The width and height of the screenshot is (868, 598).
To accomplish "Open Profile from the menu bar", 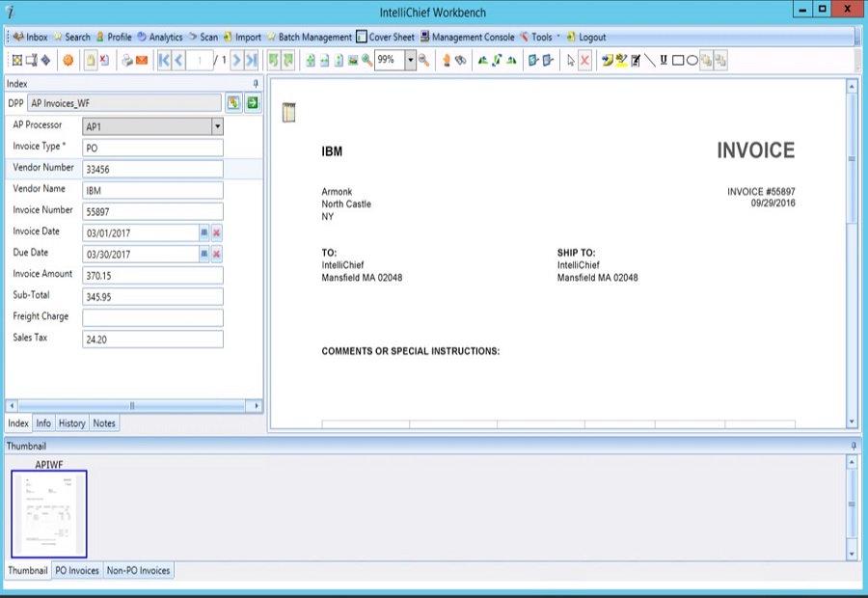I will 114,37.
